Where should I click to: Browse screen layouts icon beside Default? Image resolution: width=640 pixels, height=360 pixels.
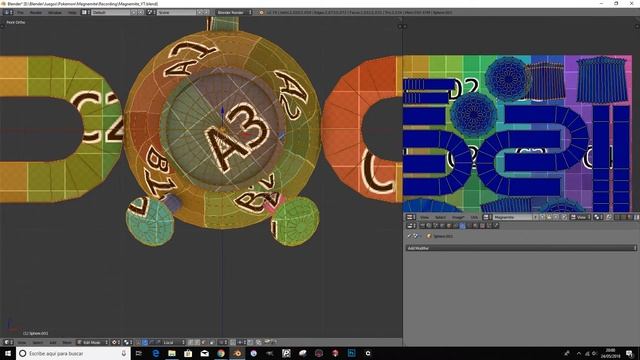click(85, 12)
